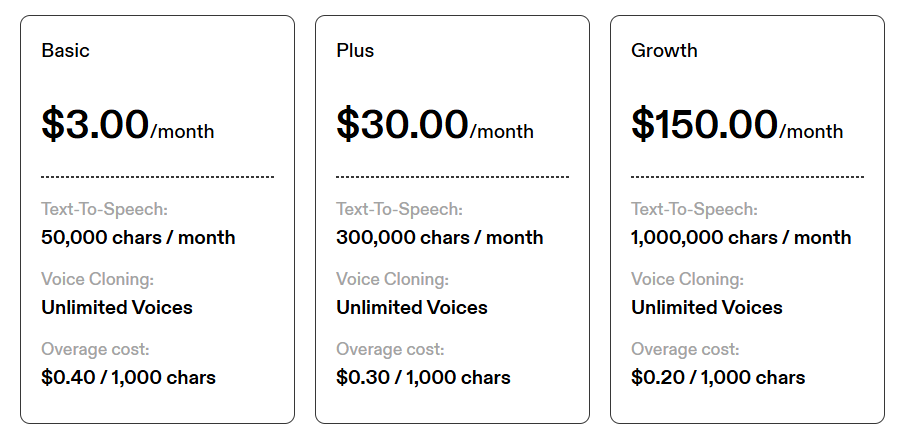907x439 pixels.
Task: Click Growth's 1,000,000 chars / month text
Action: point(741,237)
